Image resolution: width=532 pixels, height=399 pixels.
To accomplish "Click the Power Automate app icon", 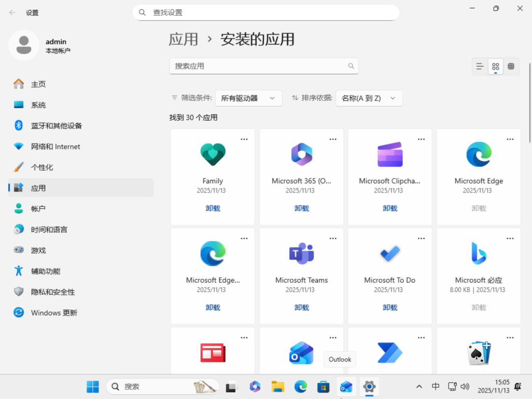I will 390,353.
